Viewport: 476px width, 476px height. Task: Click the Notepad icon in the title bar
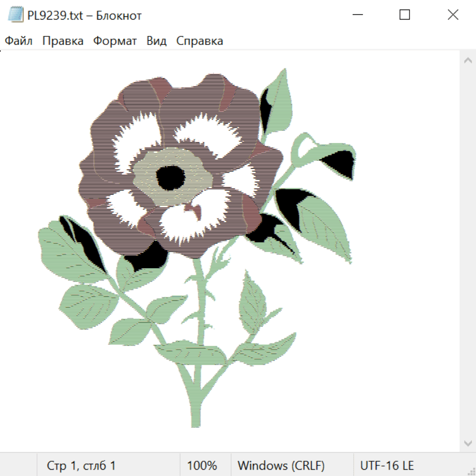(16, 15)
